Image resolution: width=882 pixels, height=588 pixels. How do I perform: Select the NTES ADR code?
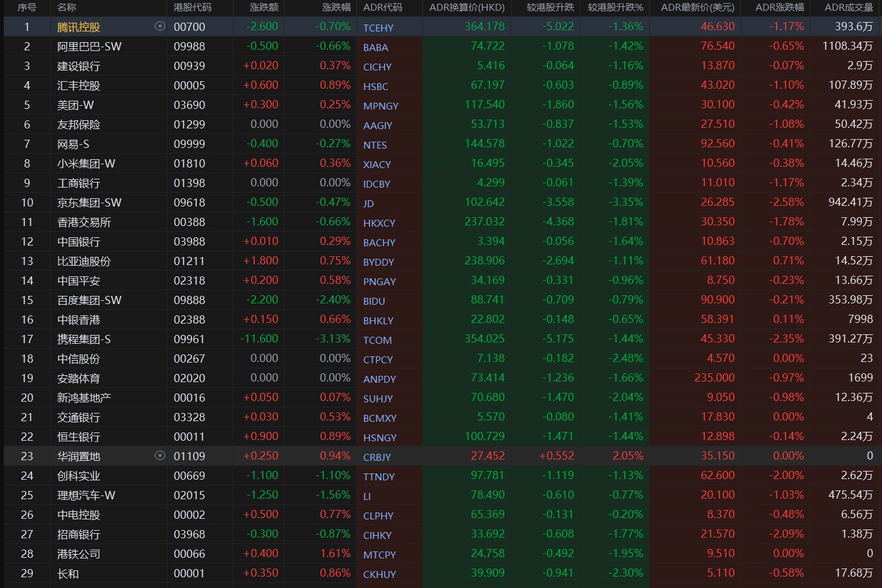(375, 145)
